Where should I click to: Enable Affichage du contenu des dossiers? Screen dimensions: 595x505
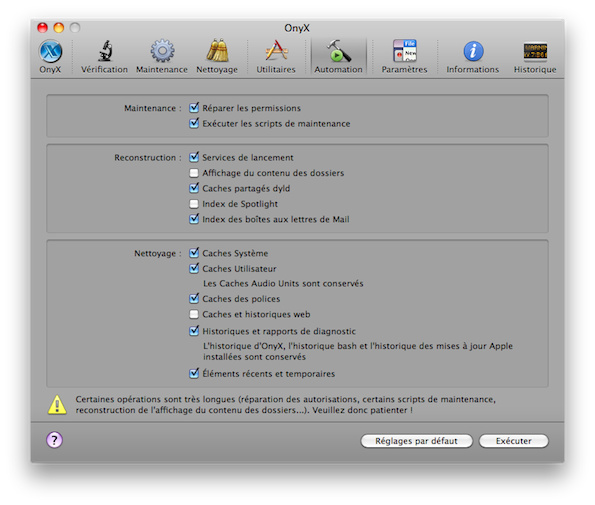pyautogui.click(x=194, y=173)
